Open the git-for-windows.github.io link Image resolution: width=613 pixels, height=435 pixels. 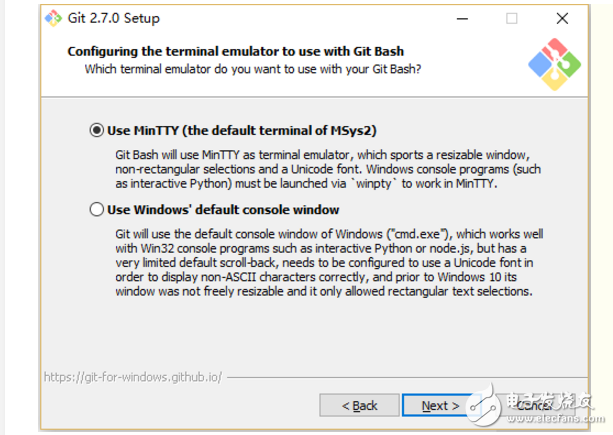(x=133, y=377)
